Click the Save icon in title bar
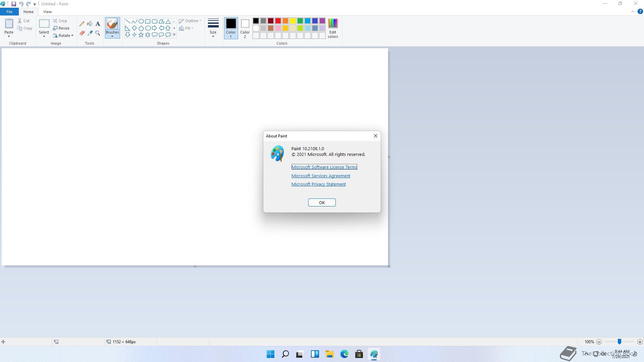This screenshot has height=362, width=644. coord(14,4)
